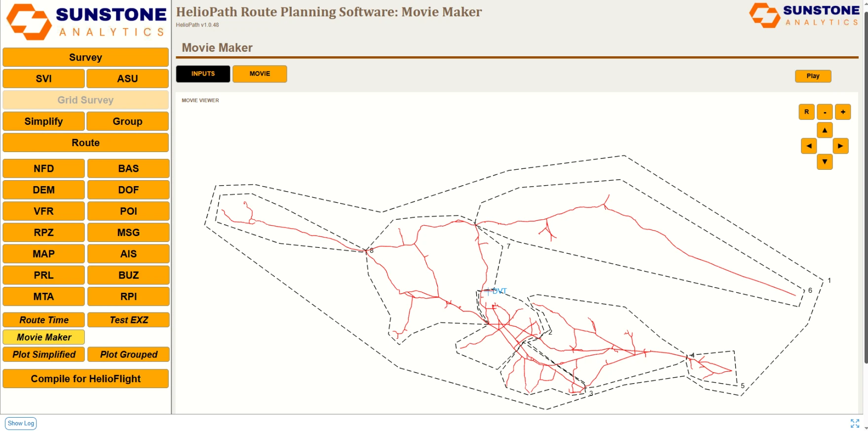Viewport: 868px width, 431px height.
Task: Open the POI settings
Action: (x=128, y=211)
